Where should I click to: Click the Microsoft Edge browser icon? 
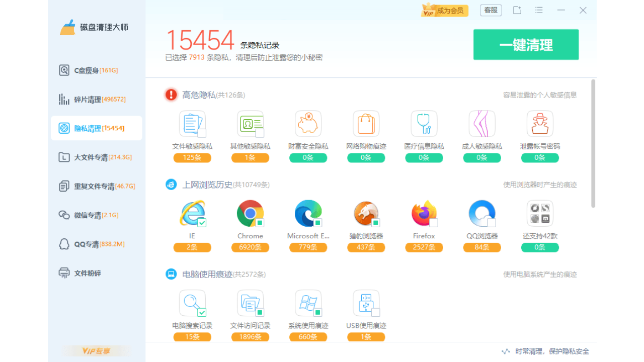coord(308,213)
